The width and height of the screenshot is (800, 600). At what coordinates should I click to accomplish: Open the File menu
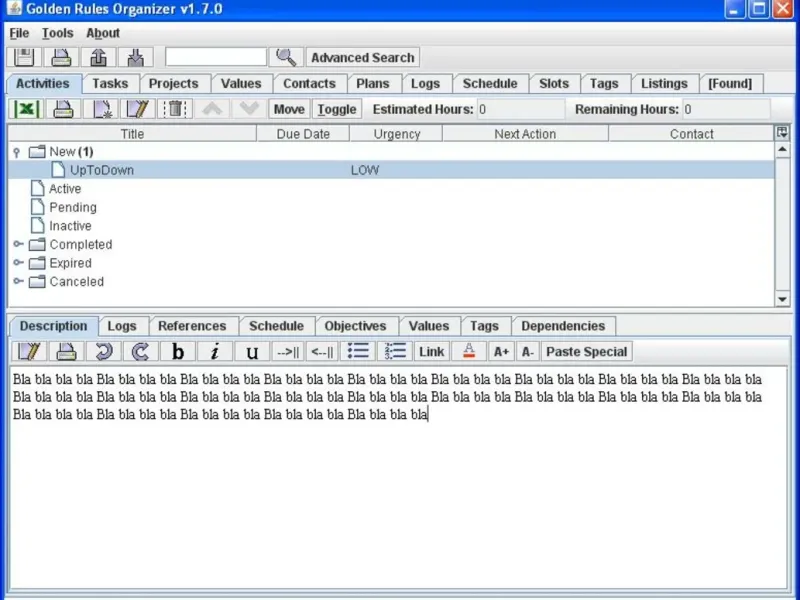pos(19,33)
